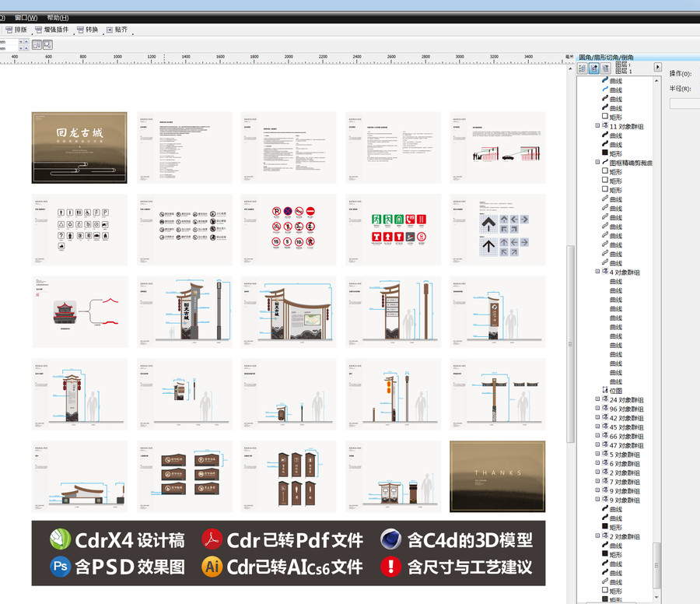
Task: Expand the 96 对象群组 tree node
Action: coord(597,409)
